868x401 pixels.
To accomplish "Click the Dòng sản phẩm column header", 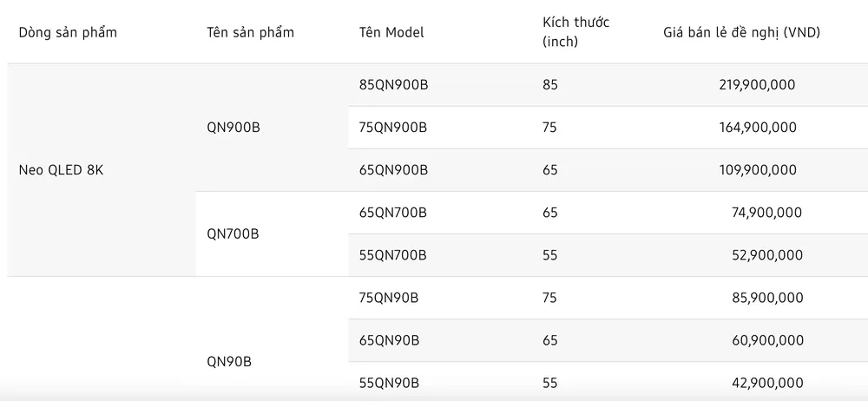I will point(68,33).
